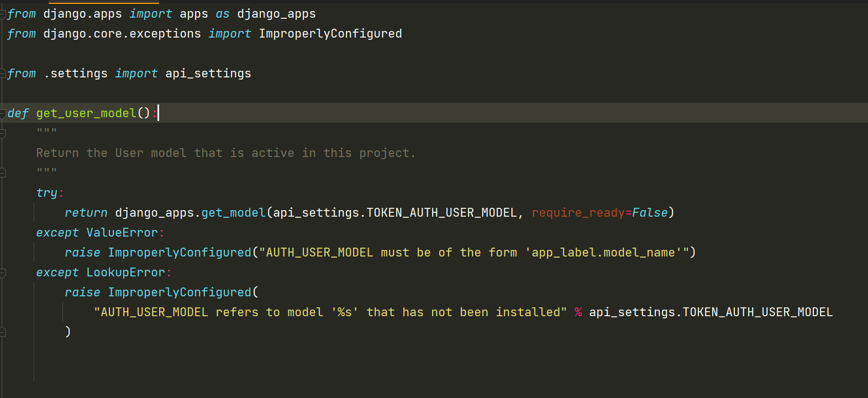Screen dimensions: 868x398
Task: Click 'apps' between import and as
Action: 194,14
